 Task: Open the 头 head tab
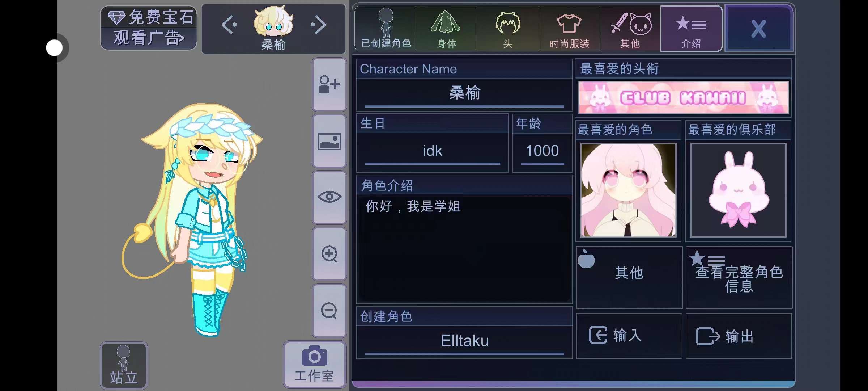pos(508,29)
